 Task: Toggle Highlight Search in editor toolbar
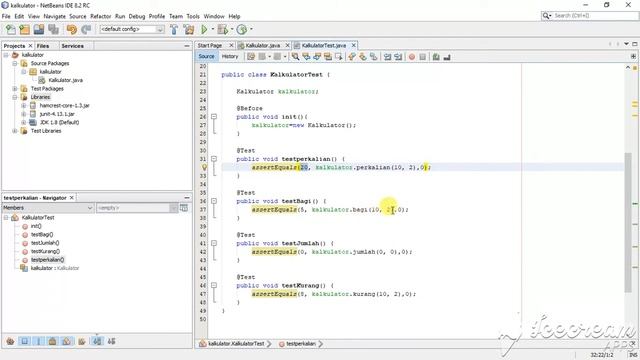(327, 57)
